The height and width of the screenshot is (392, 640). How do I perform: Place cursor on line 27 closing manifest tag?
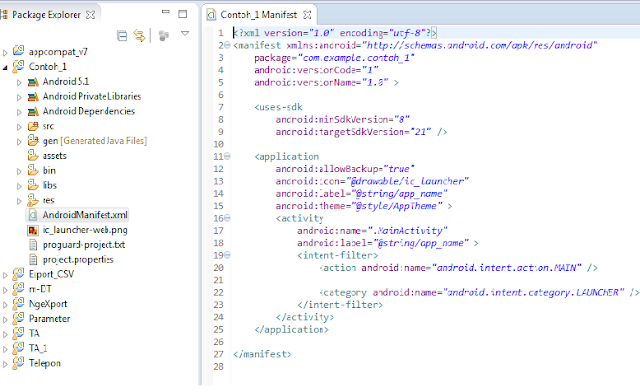262,354
